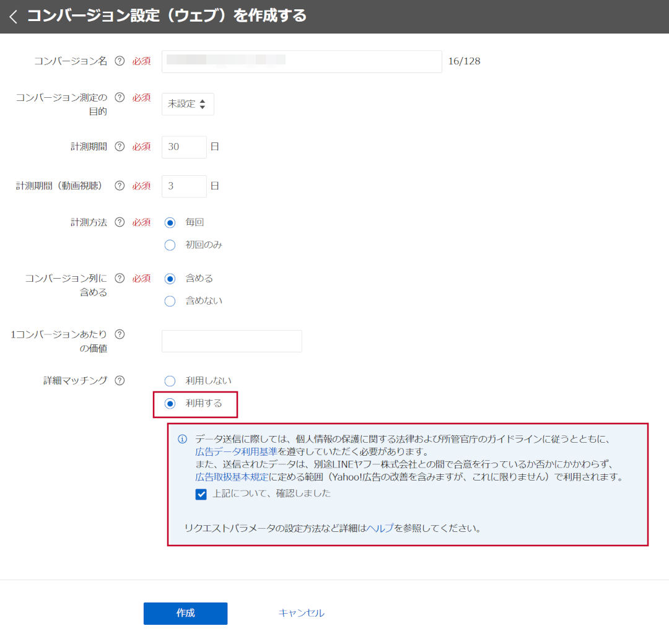This screenshot has width=669, height=644.
Task: Choose 含めない for conversion column
Action: click(170, 302)
